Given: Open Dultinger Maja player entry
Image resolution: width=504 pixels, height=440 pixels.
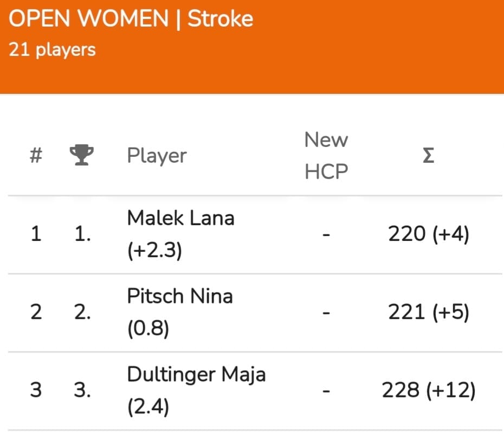Looking at the screenshot, I should (x=196, y=375).
